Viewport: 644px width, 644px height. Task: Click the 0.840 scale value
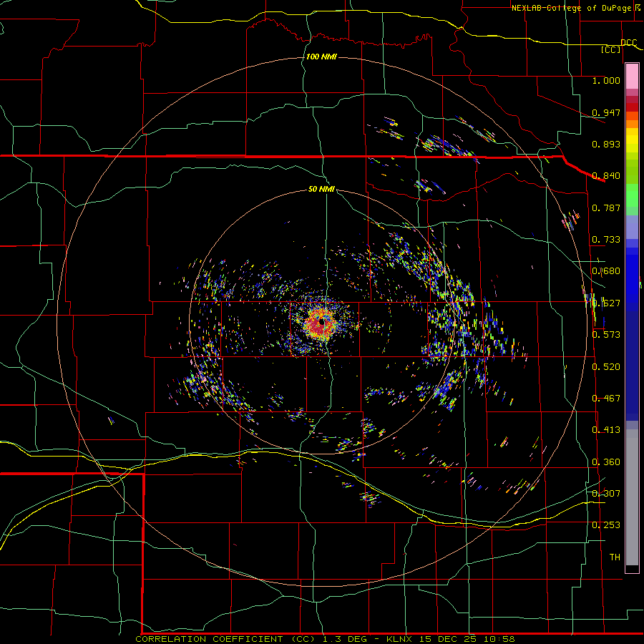click(x=606, y=176)
